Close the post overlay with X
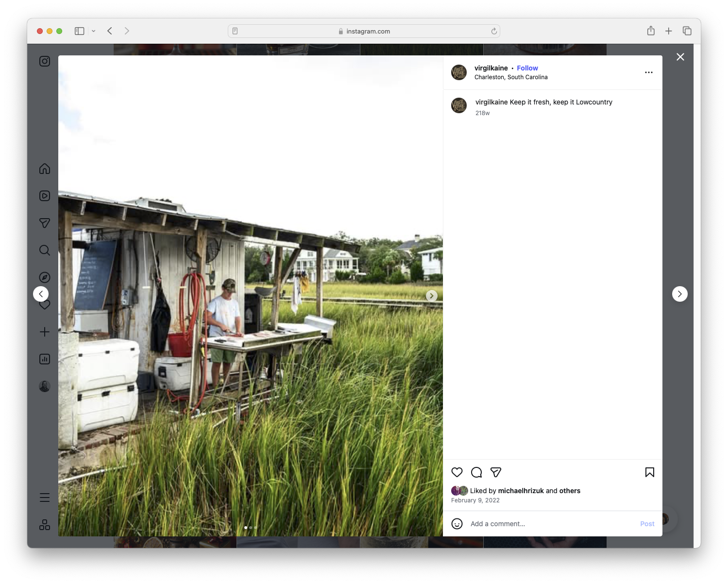The width and height of the screenshot is (728, 584). (x=680, y=57)
